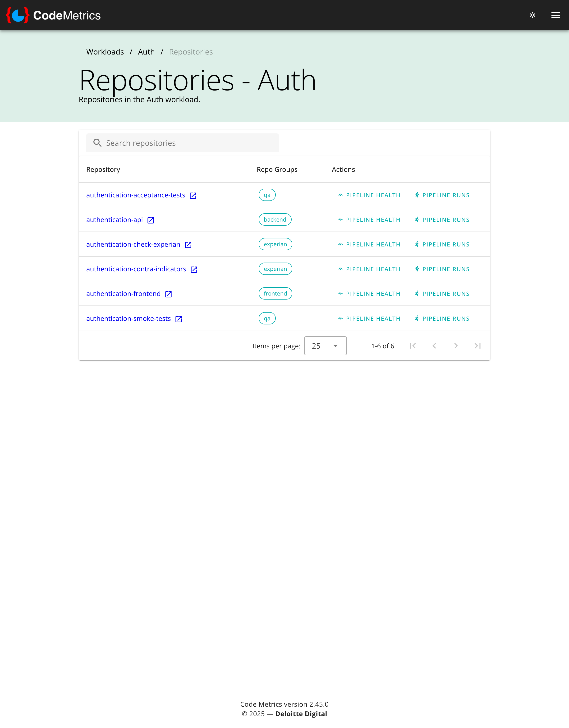Open authentication-smoke-tests external link icon
The image size is (569, 728).
click(179, 319)
